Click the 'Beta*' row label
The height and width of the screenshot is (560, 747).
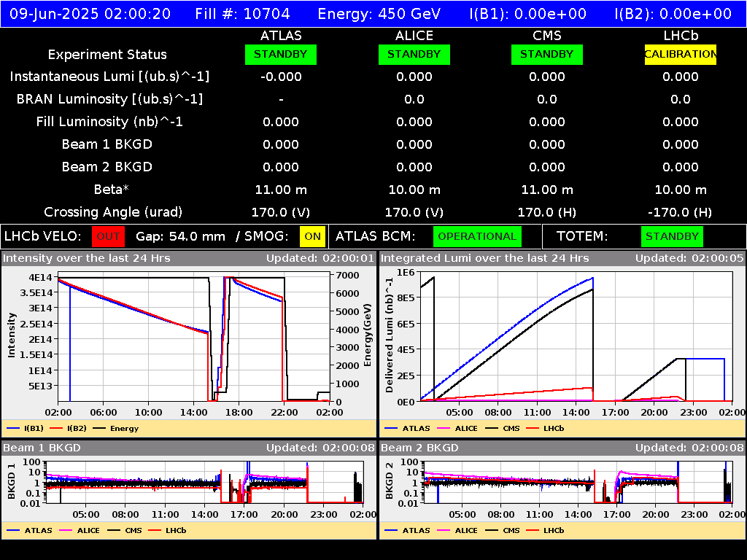(x=112, y=190)
